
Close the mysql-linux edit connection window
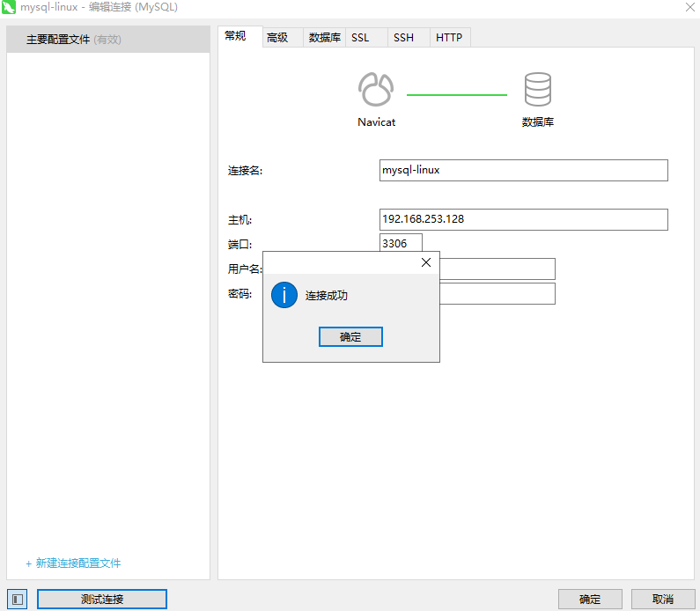pos(690,7)
